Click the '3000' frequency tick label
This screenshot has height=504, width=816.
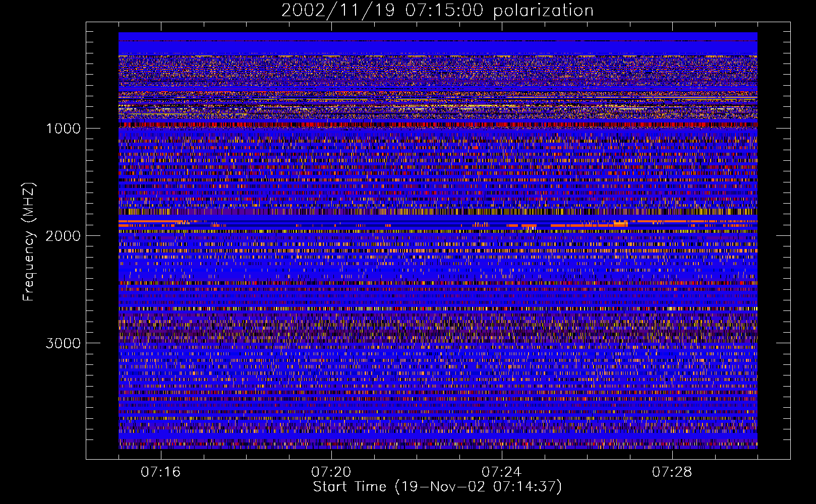click(x=63, y=343)
